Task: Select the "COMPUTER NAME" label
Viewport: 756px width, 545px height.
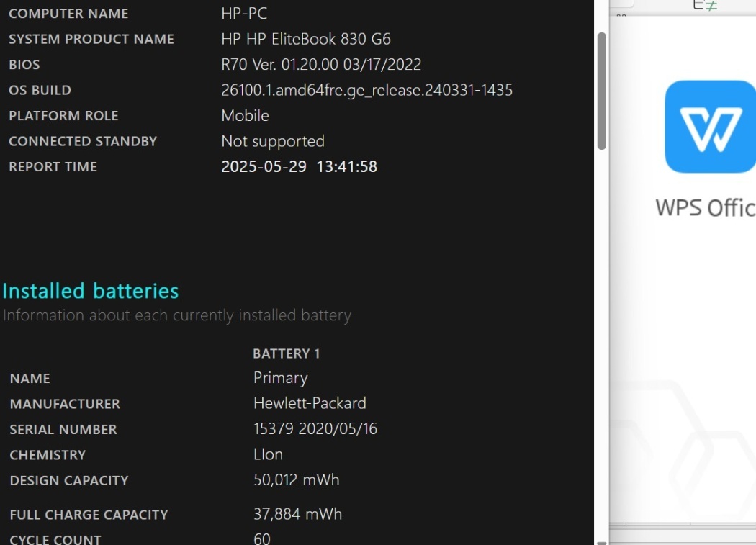Action: click(68, 14)
